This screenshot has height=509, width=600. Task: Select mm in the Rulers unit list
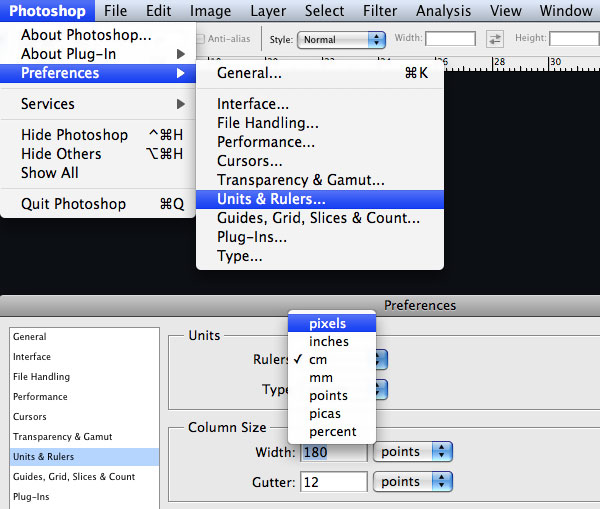pyautogui.click(x=332, y=378)
